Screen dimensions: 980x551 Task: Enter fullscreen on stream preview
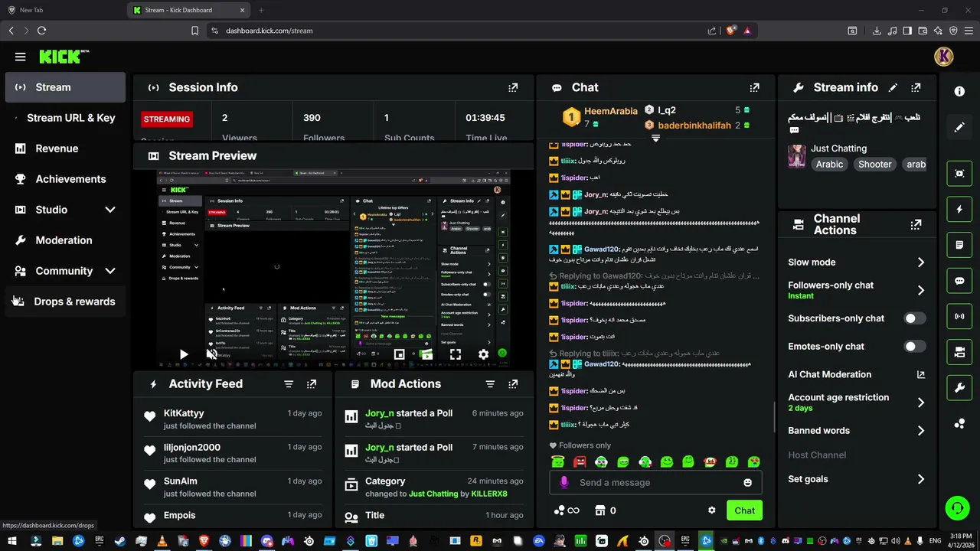tap(456, 354)
